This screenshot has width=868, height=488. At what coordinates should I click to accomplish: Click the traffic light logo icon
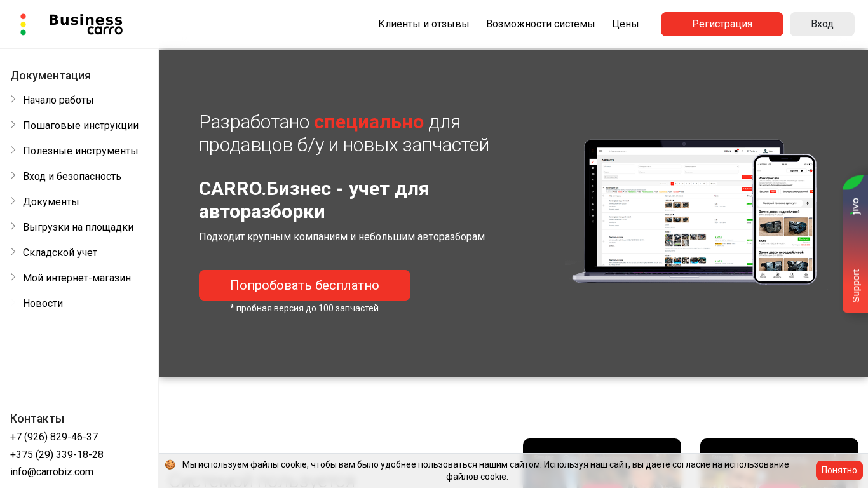(x=24, y=24)
